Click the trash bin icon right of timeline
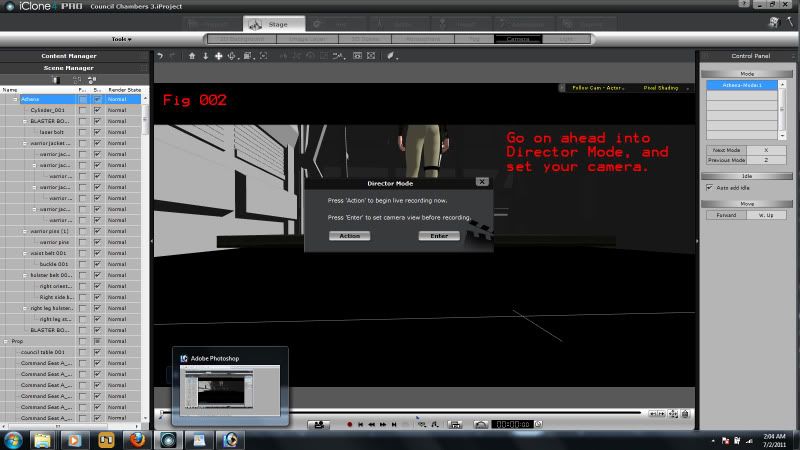The image size is (800, 450). pyautogui.click(x=685, y=414)
